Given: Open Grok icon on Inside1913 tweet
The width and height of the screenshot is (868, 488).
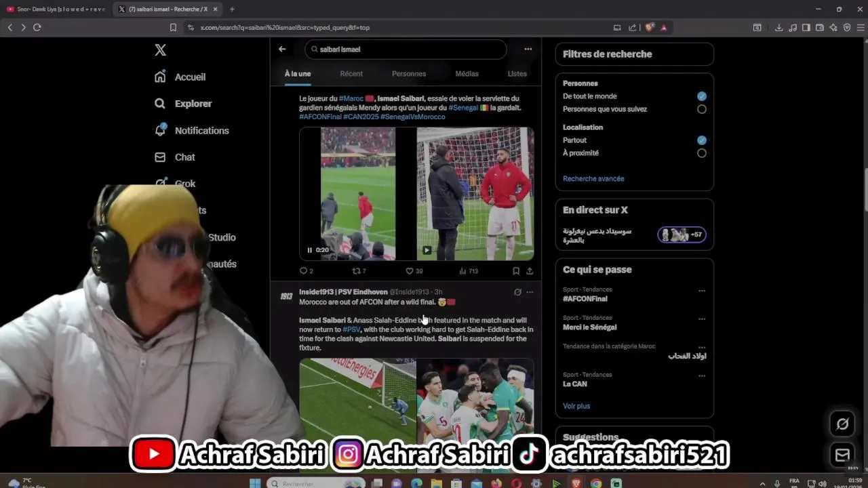Looking at the screenshot, I should pos(517,292).
